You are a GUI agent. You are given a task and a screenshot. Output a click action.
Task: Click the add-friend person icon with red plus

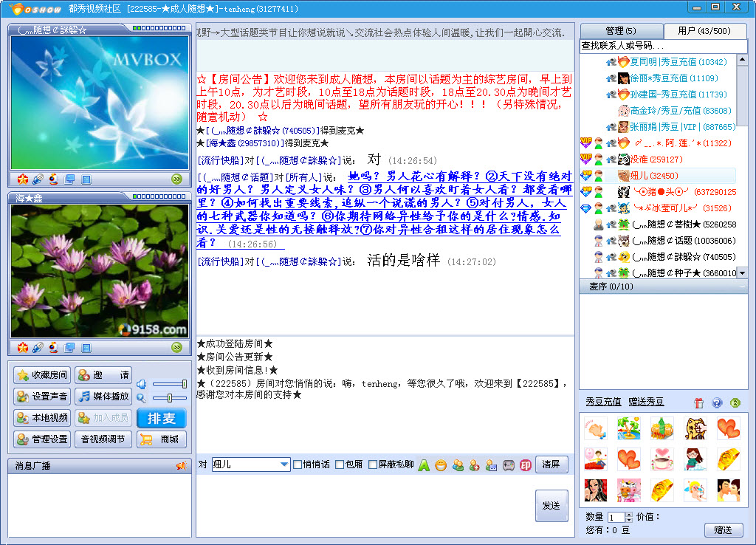coord(475,465)
